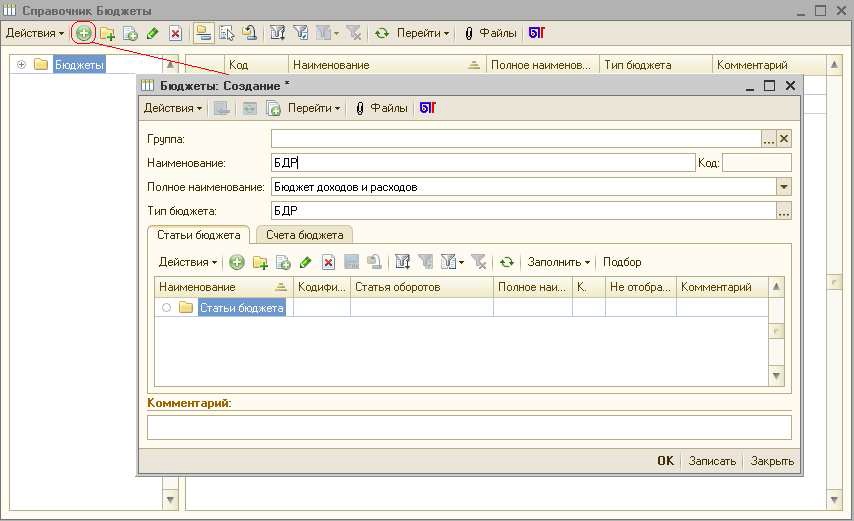Click the up arrow of the articles table scrollbar
Screen dimensions: 854x521
[x=776, y=286]
